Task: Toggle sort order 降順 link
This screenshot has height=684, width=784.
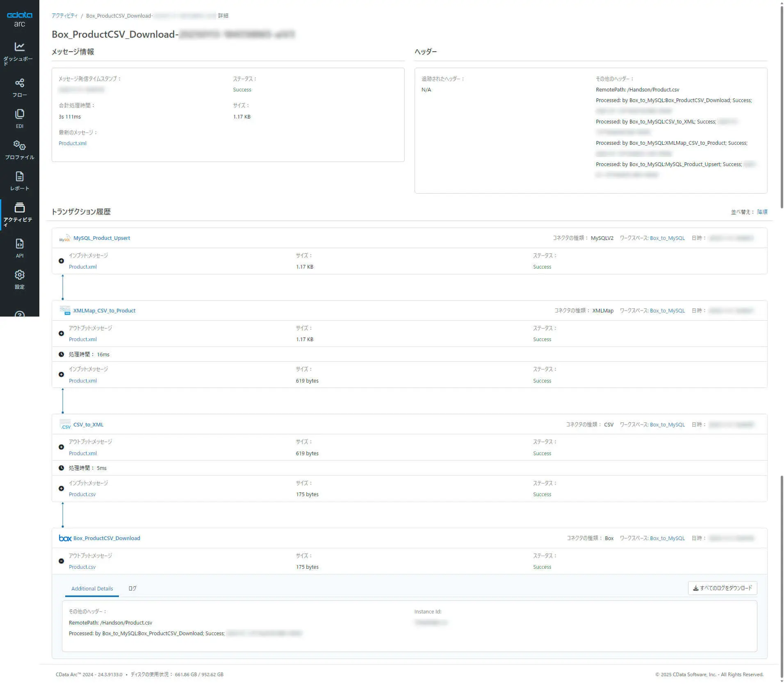Action: tap(762, 212)
